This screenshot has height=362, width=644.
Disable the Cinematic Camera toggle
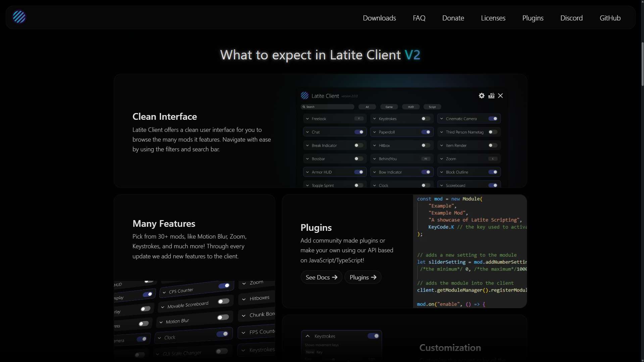coord(493,118)
